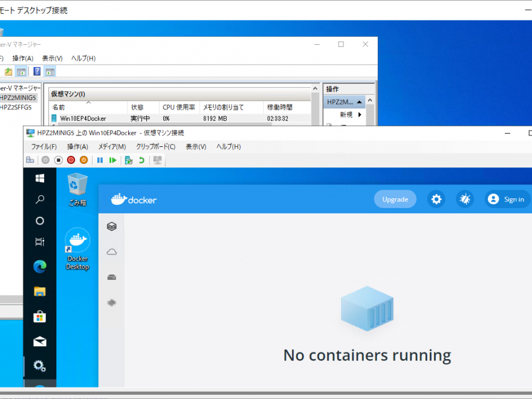
Task: Click Hyper-V toolbar up-folder icon
Action: point(8,71)
